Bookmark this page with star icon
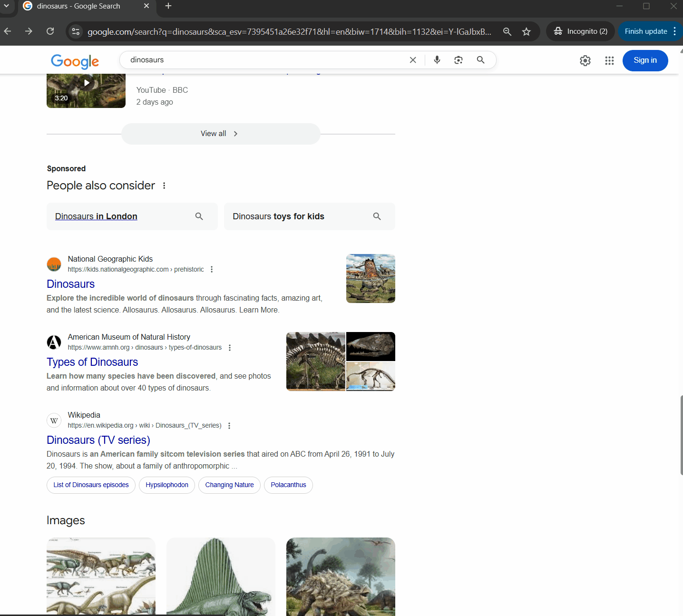This screenshot has height=616, width=683. pos(526,31)
